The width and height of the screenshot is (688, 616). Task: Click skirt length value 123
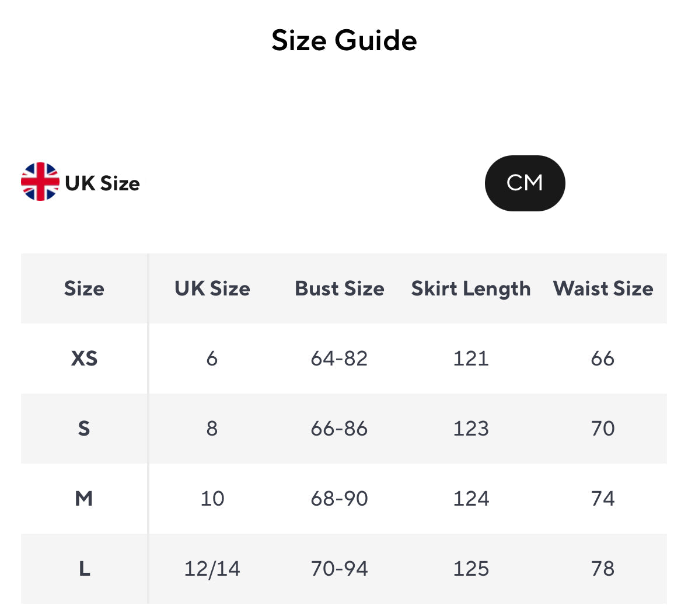471,429
